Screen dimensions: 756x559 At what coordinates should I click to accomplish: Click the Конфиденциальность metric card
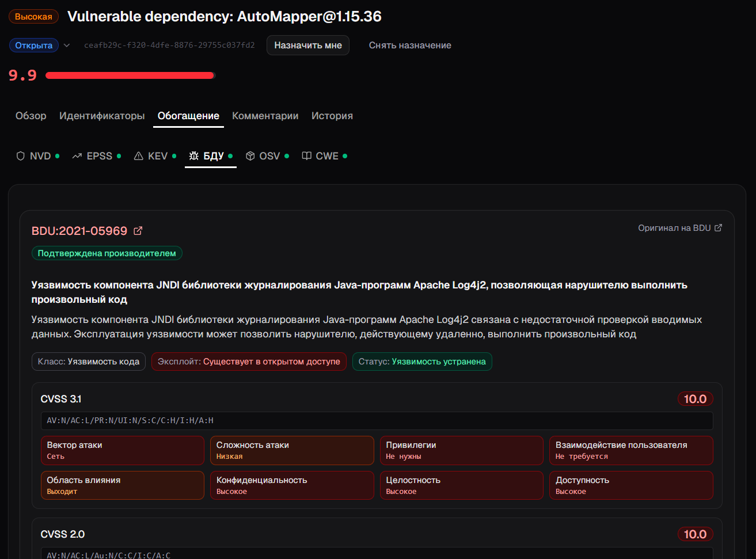click(292, 485)
